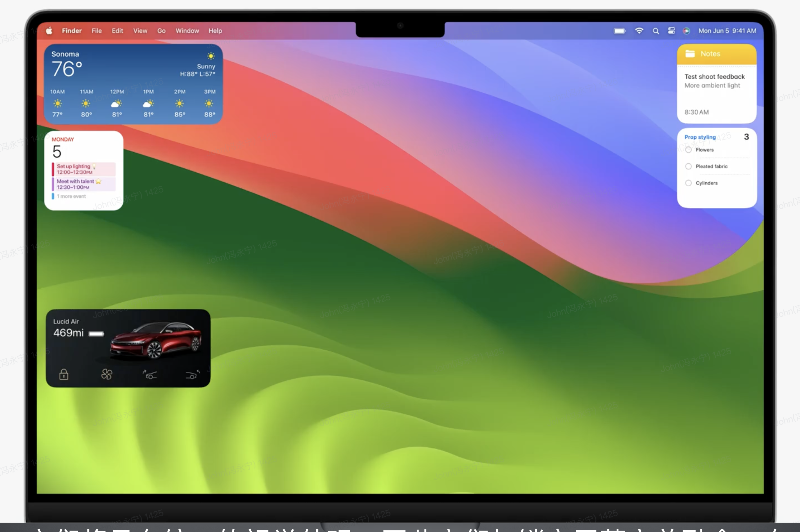Click the Wi-Fi status icon
Image resolution: width=800 pixels, height=532 pixels.
pos(639,31)
